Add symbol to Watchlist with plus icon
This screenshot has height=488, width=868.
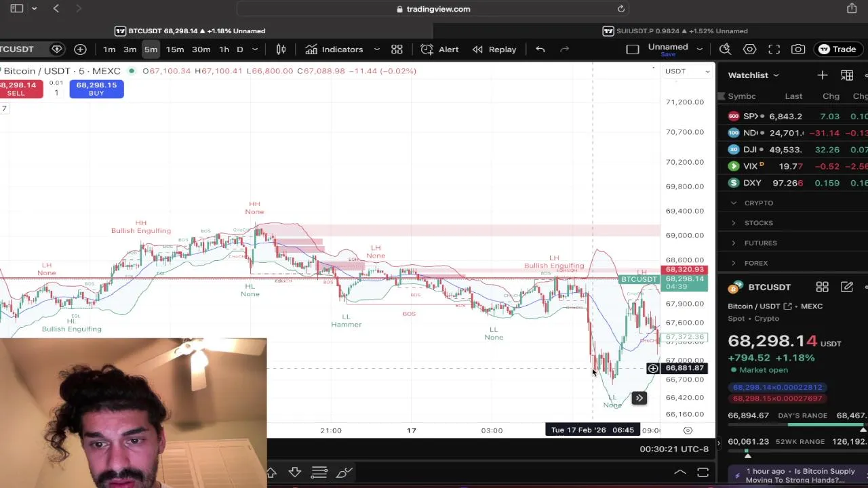point(822,75)
